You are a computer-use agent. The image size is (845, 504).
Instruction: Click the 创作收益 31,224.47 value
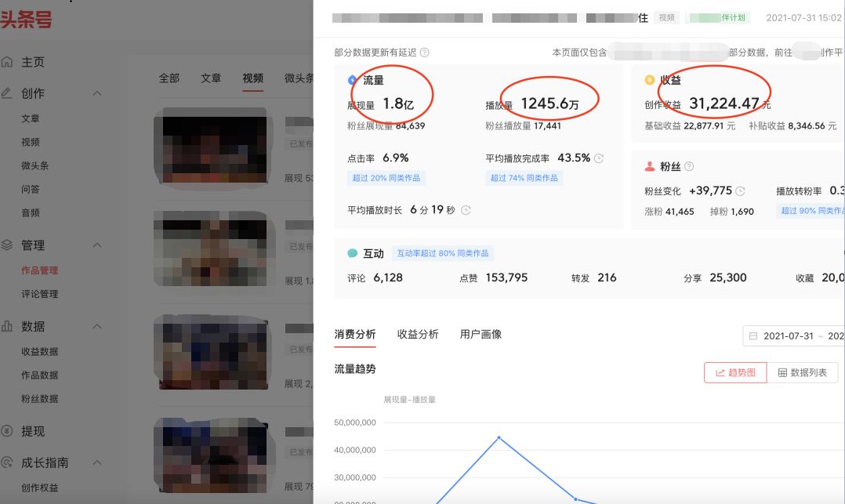click(x=724, y=103)
